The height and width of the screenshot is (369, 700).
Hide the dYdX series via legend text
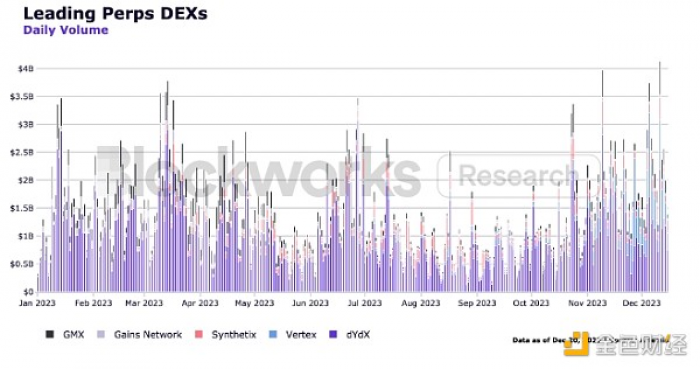coord(358,334)
